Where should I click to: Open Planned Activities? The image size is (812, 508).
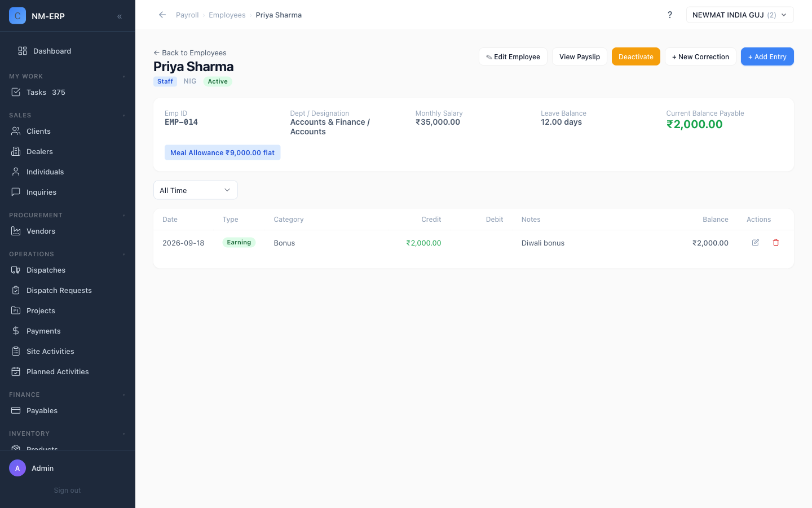coord(68,371)
